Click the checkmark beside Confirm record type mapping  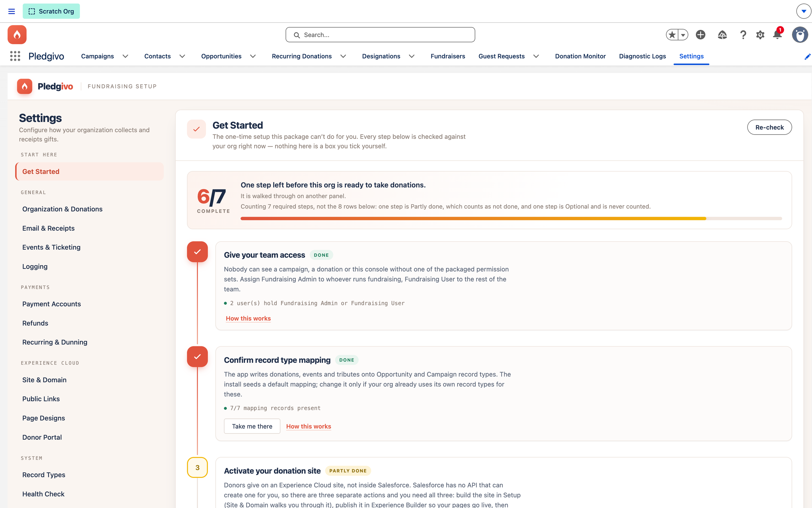(197, 356)
